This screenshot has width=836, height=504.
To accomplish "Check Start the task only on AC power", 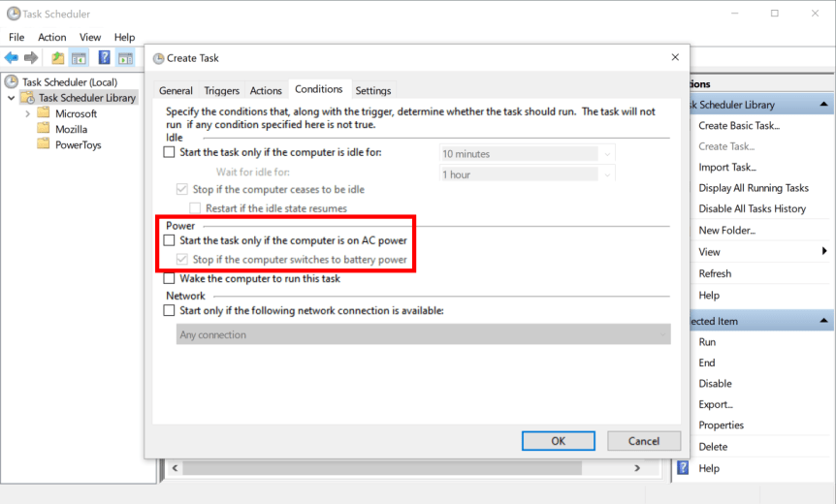I will click(169, 240).
